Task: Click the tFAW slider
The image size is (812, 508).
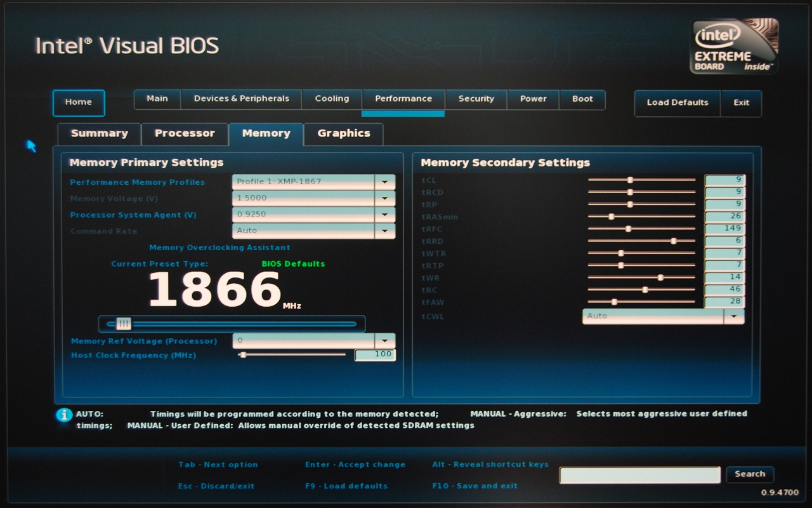Action: [x=641, y=302]
